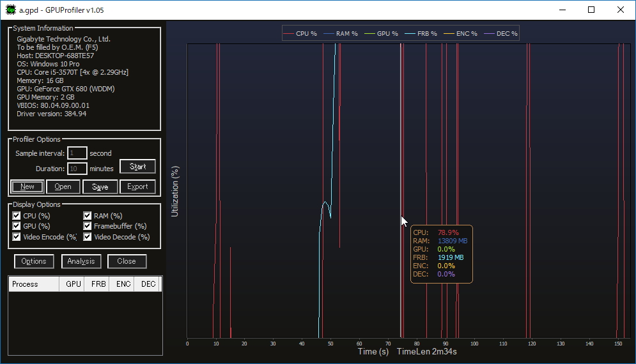Image resolution: width=636 pixels, height=364 pixels.
Task: Click the GPU % legend entry
Action: pos(381,34)
